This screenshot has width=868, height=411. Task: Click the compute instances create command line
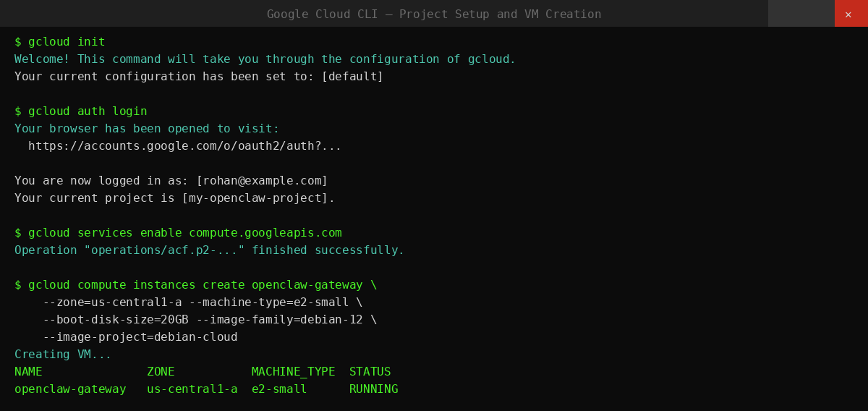tap(195, 285)
